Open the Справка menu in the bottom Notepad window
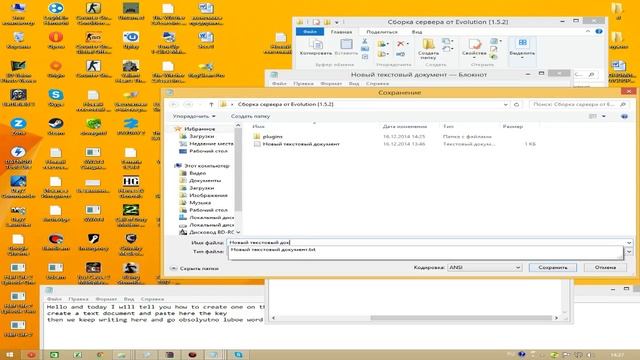The image size is (640, 360). point(152,299)
